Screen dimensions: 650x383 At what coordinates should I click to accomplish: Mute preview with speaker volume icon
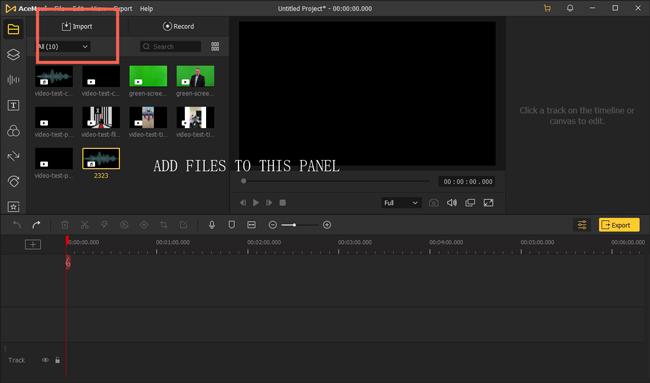[452, 203]
